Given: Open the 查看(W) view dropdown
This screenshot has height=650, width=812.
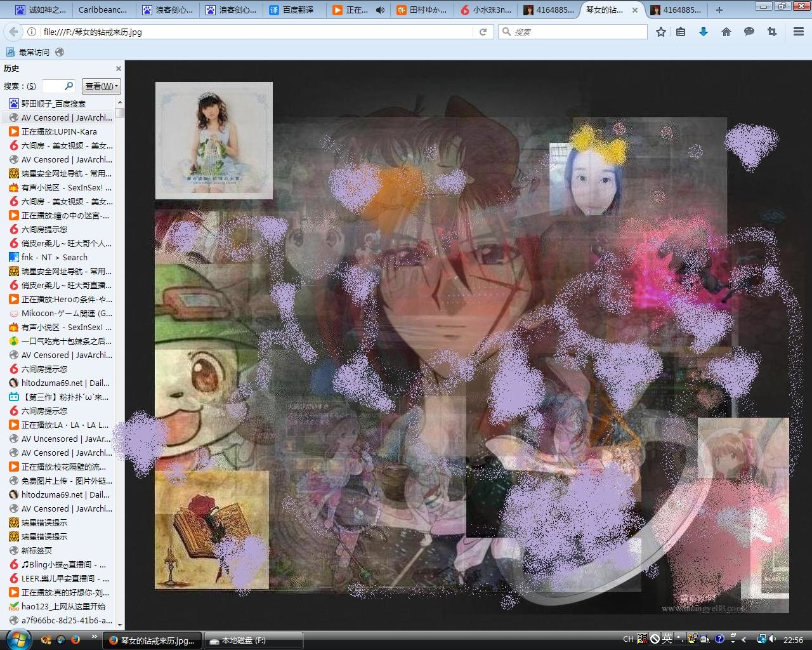Looking at the screenshot, I should click(x=101, y=86).
